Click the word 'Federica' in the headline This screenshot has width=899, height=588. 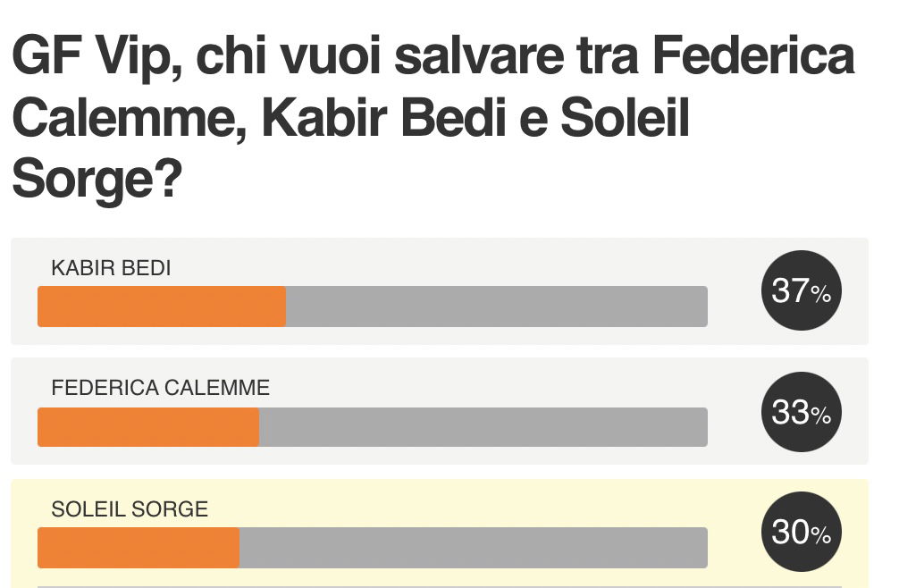tap(752, 55)
